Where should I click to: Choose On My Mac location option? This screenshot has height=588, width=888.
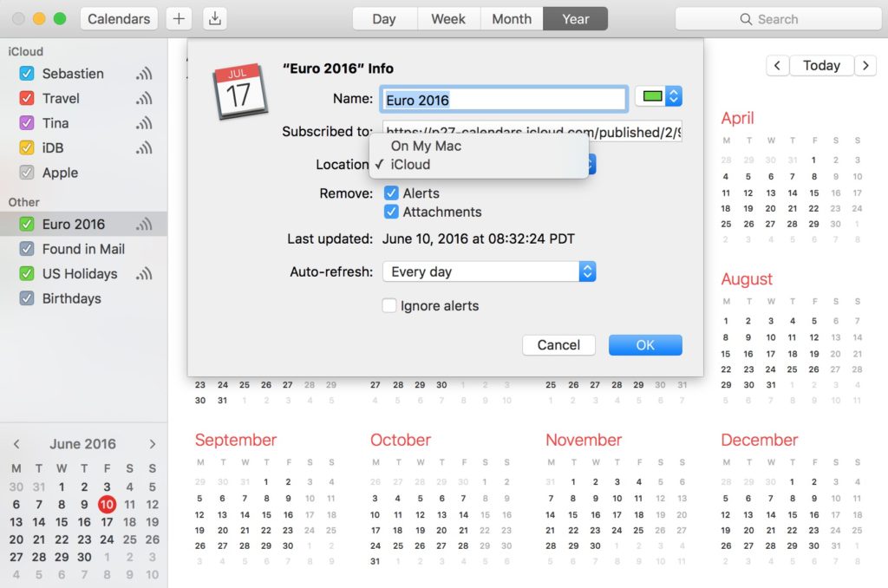pos(479,147)
